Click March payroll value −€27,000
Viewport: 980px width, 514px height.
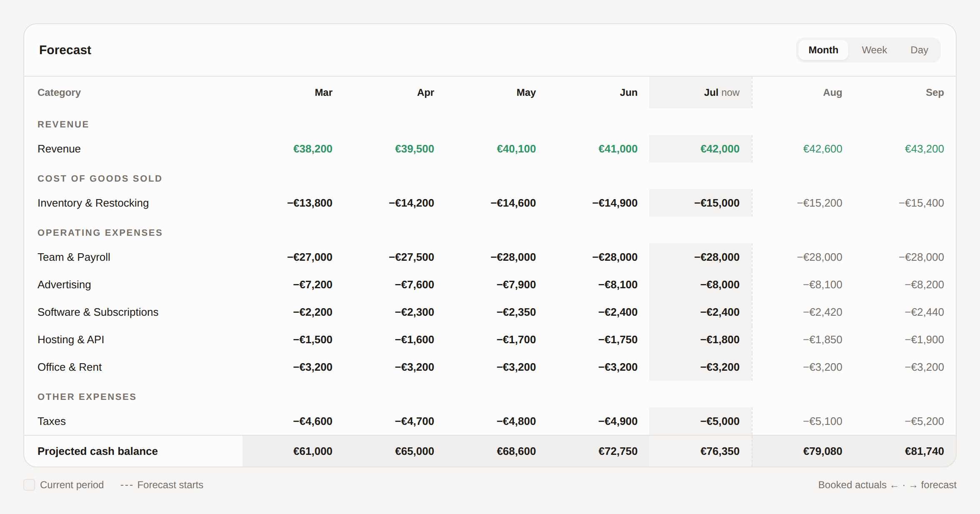tap(310, 257)
